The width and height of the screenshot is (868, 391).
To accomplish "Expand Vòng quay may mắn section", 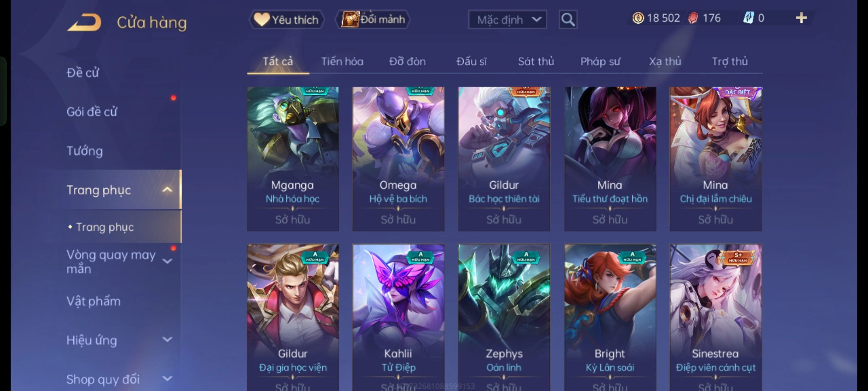I will coord(167,261).
